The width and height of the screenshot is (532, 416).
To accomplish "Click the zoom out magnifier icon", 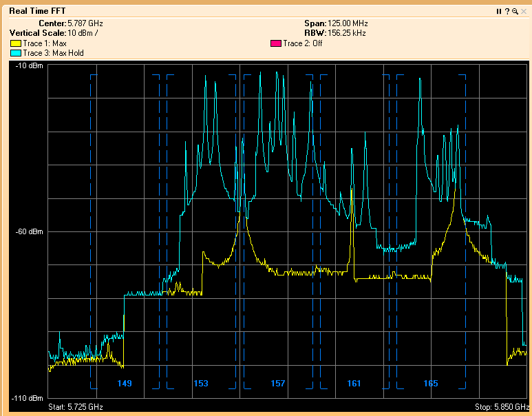I will 514,12.
